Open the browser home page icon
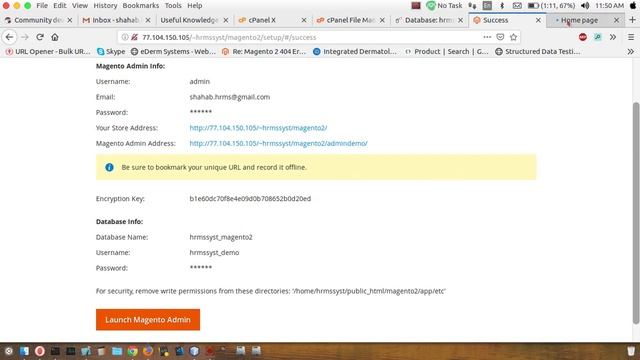The height and width of the screenshot is (360, 640). click(x=55, y=37)
